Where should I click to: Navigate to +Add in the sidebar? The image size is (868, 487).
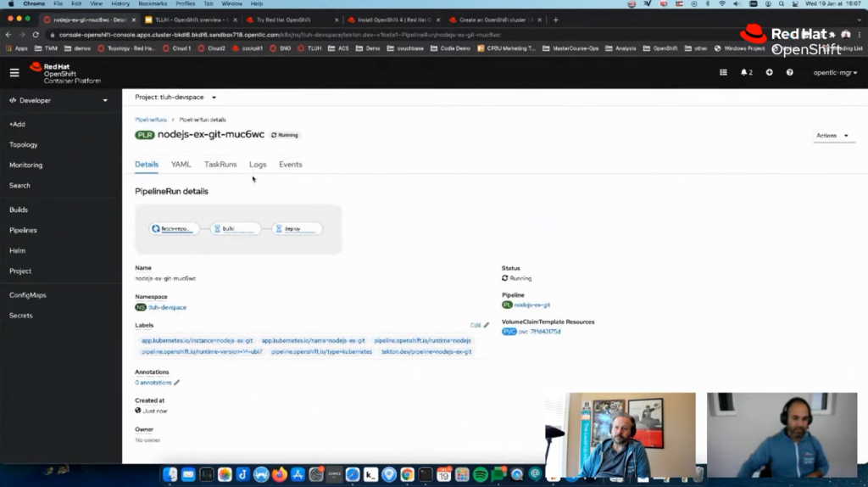(17, 124)
